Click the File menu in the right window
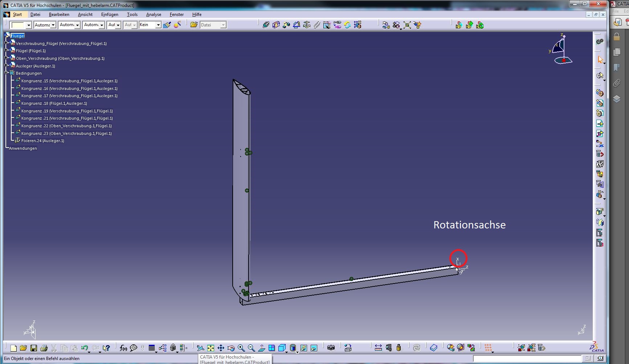The image size is (629, 364). pyautogui.click(x=616, y=11)
